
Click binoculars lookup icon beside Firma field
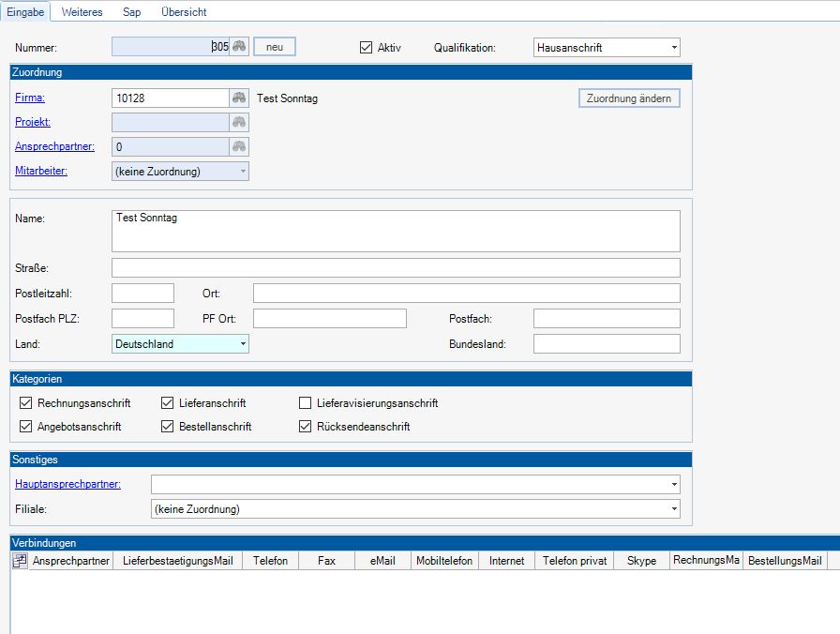[239, 98]
